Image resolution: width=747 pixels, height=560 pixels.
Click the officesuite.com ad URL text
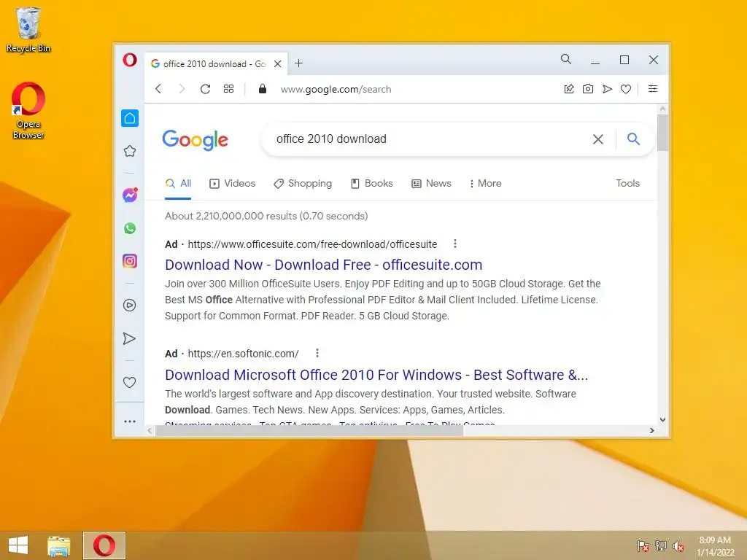(312, 244)
